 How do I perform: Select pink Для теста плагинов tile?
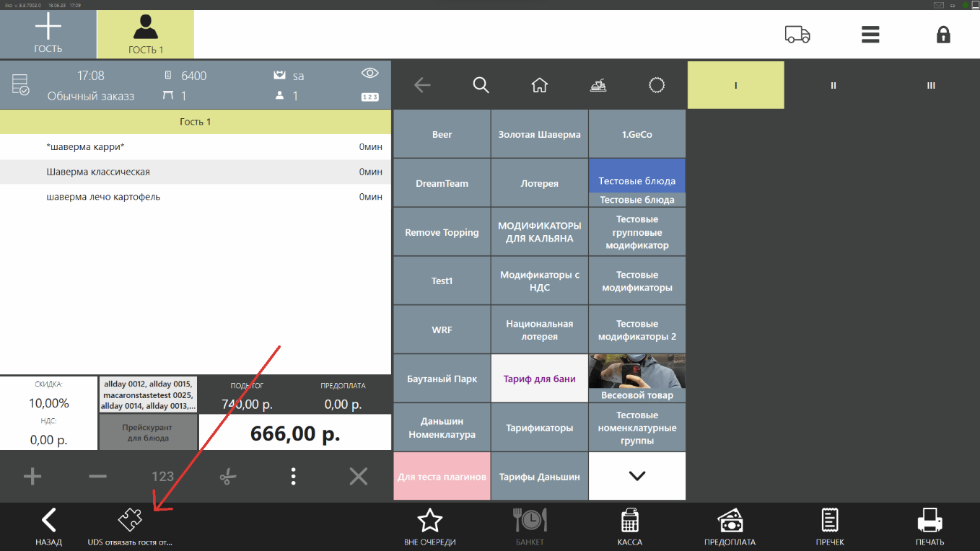point(442,477)
